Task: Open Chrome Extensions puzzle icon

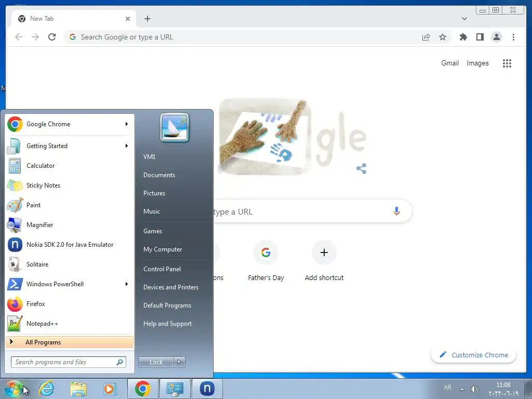Action: coord(463,37)
